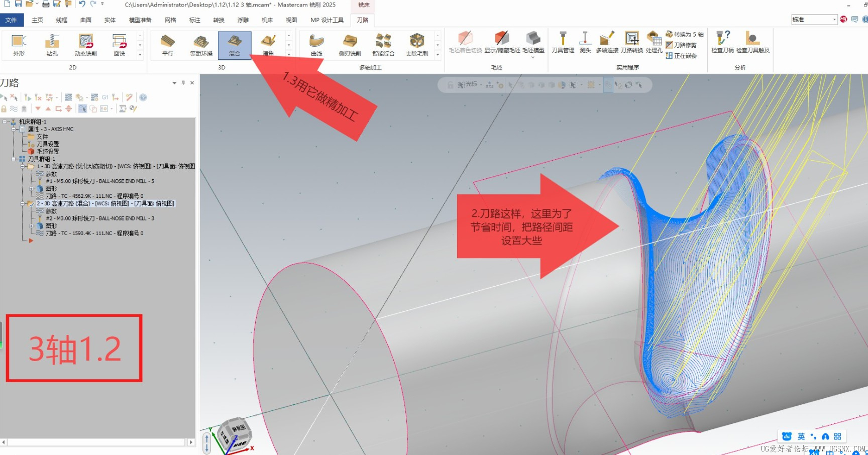
Task: Choose the 钻孔 drill toolpath
Action: (x=52, y=45)
